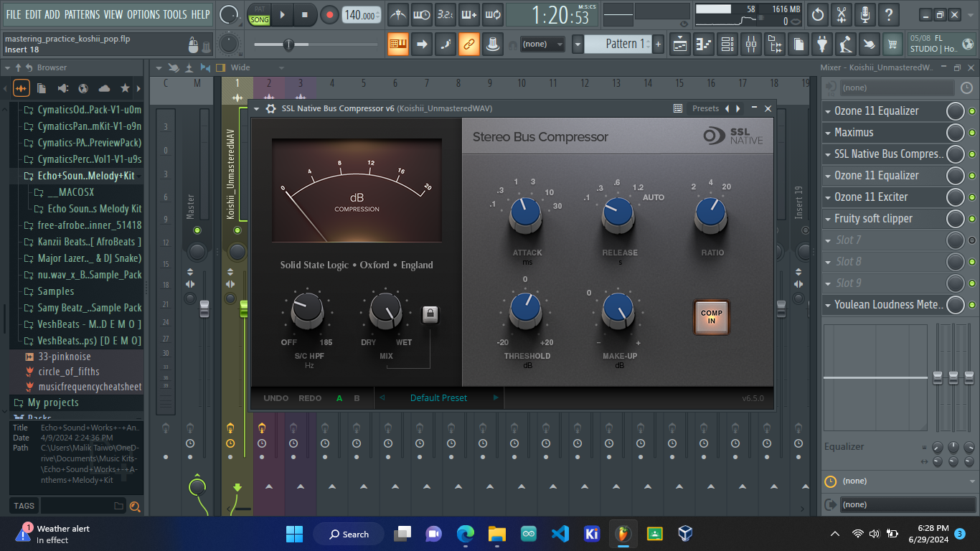Toggle the Fruity soft clipper enable LED
Viewport: 980px width, 551px height.
[972, 219]
